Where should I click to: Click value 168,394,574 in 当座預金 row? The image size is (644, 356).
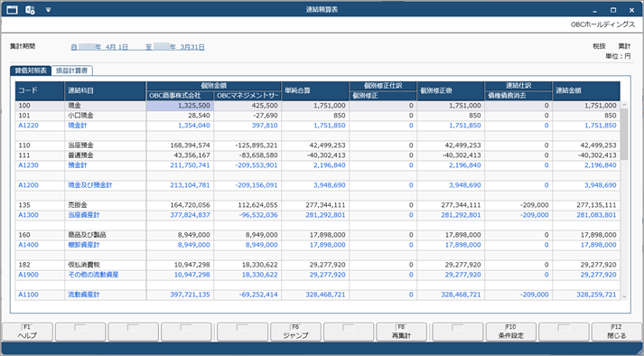click(191, 145)
